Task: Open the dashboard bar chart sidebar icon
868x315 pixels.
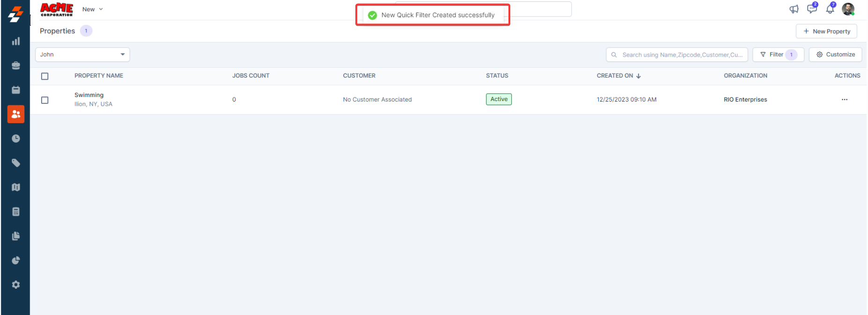Action: 16,41
